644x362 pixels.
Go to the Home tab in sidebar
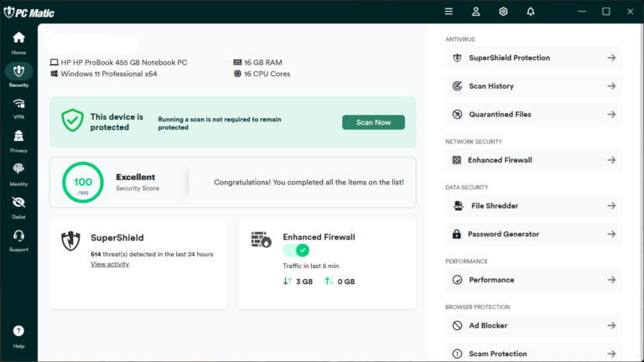pyautogui.click(x=18, y=43)
